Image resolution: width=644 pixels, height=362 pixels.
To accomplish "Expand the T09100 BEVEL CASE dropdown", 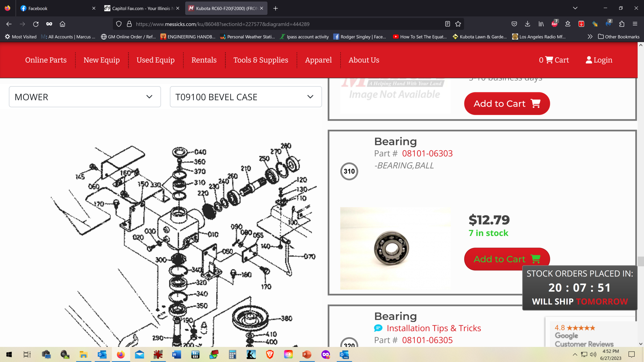I will pos(246,97).
